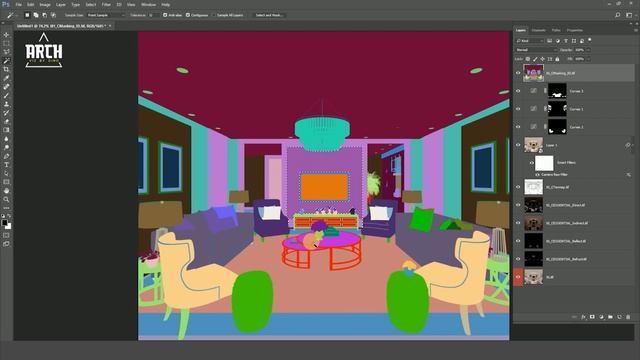Select the Pen tool
The height and width of the screenshot is (360, 640).
coord(6,156)
